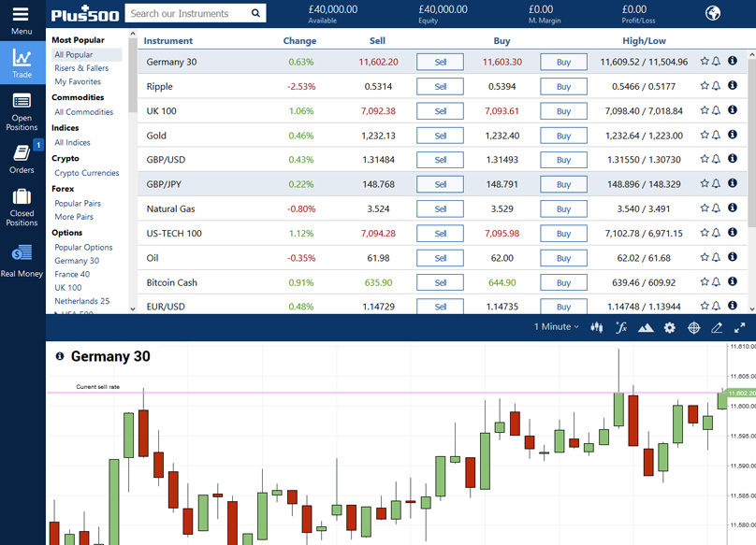Click the Plus500 logo
Viewport: 756px width, 545px height.
point(85,14)
